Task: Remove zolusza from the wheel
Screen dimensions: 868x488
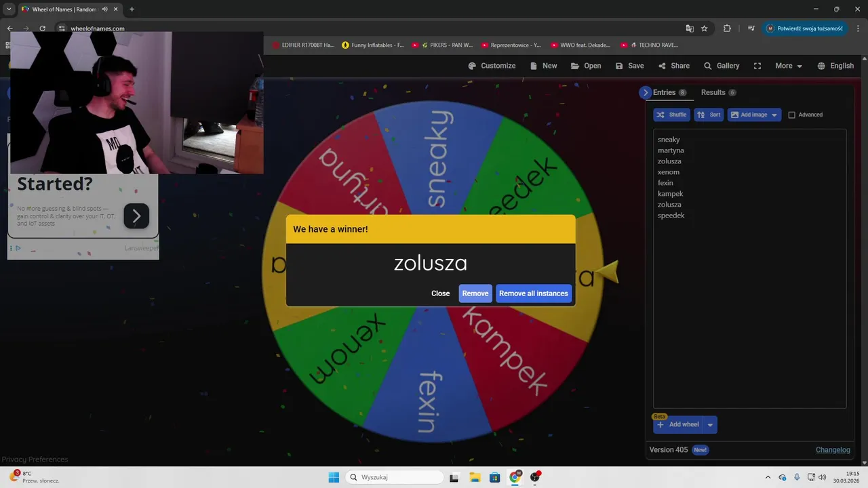Action: (x=475, y=293)
